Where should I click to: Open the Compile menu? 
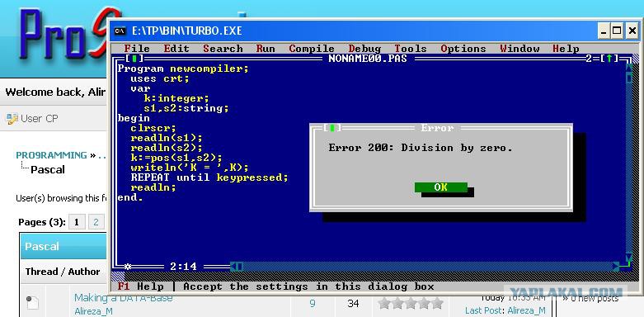tap(312, 49)
